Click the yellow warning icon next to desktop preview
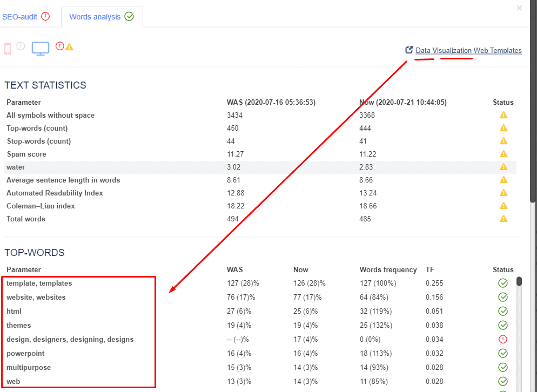Image resolution: width=537 pixels, height=392 pixels. [69, 48]
